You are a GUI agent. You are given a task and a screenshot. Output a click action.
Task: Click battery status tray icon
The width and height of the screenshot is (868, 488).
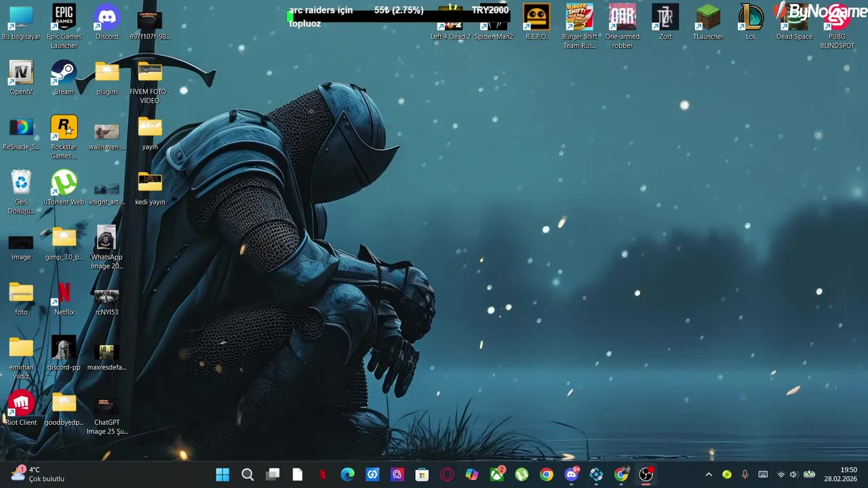point(809,474)
